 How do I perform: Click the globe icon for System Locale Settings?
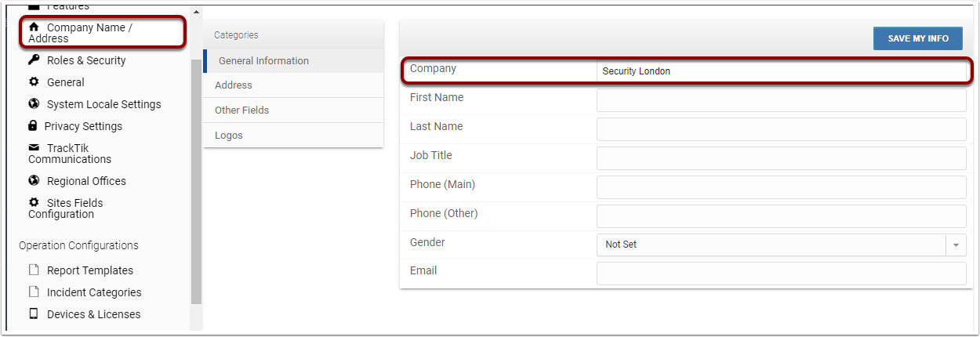point(34,103)
